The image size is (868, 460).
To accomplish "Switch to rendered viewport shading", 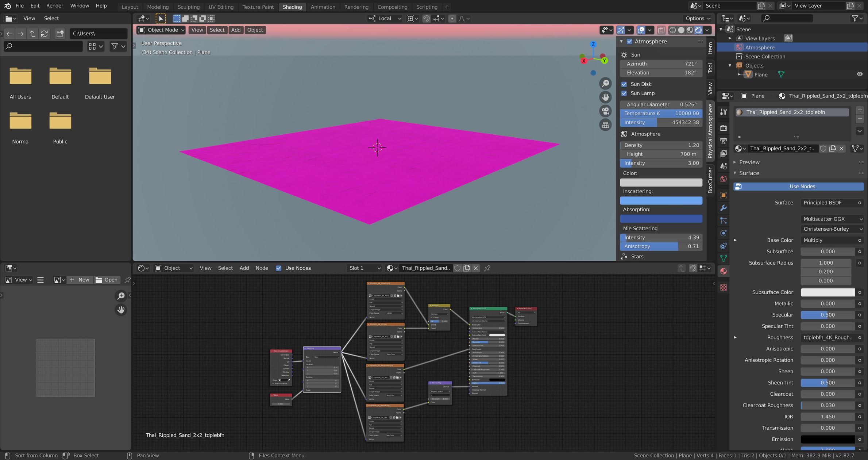I will pos(699,30).
